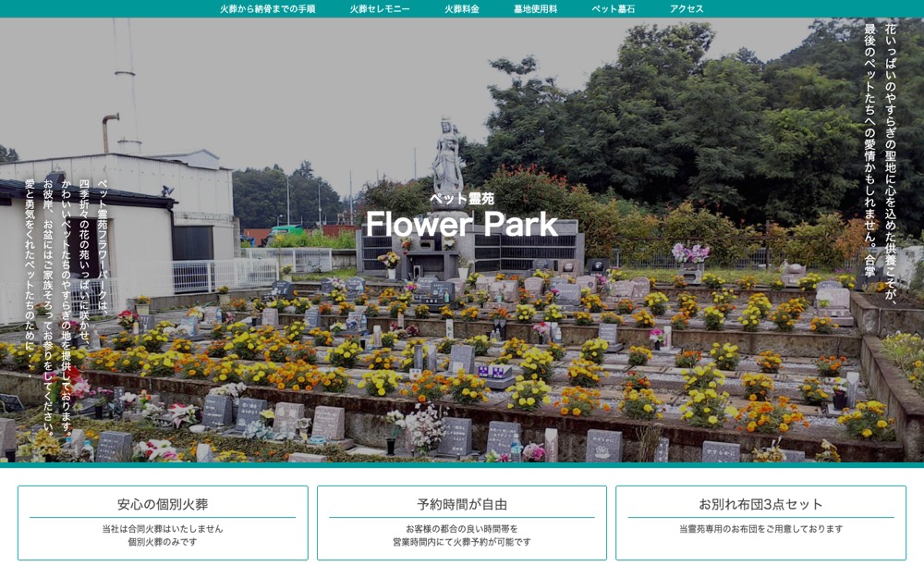Image resolution: width=924 pixels, height=578 pixels.
Task: Click the お客様の都合の良い時間帯を text
Action: [461, 528]
